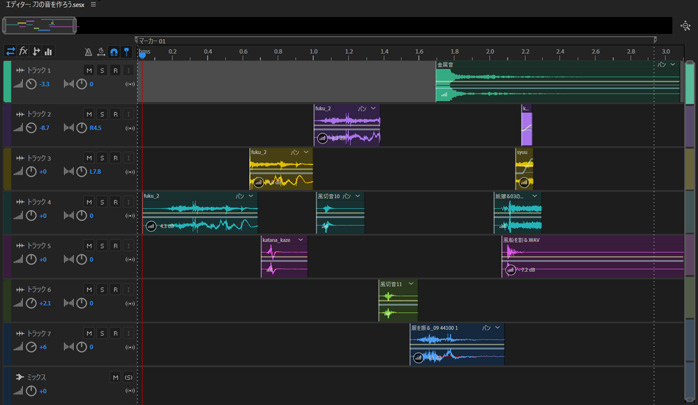The width and height of the screenshot is (698, 405).
Task: Toggle the snapping magnet icon
Action: (114, 51)
